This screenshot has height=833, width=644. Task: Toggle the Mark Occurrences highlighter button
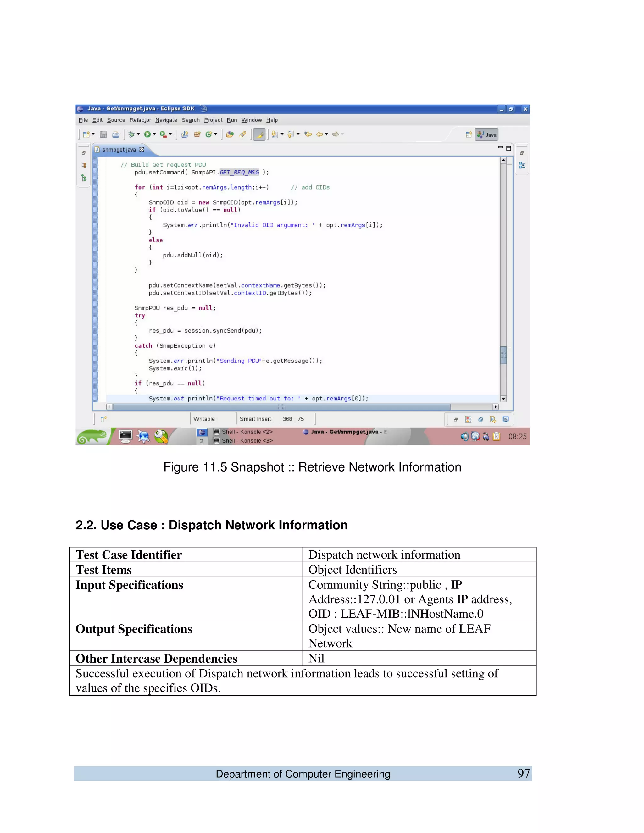pos(259,134)
